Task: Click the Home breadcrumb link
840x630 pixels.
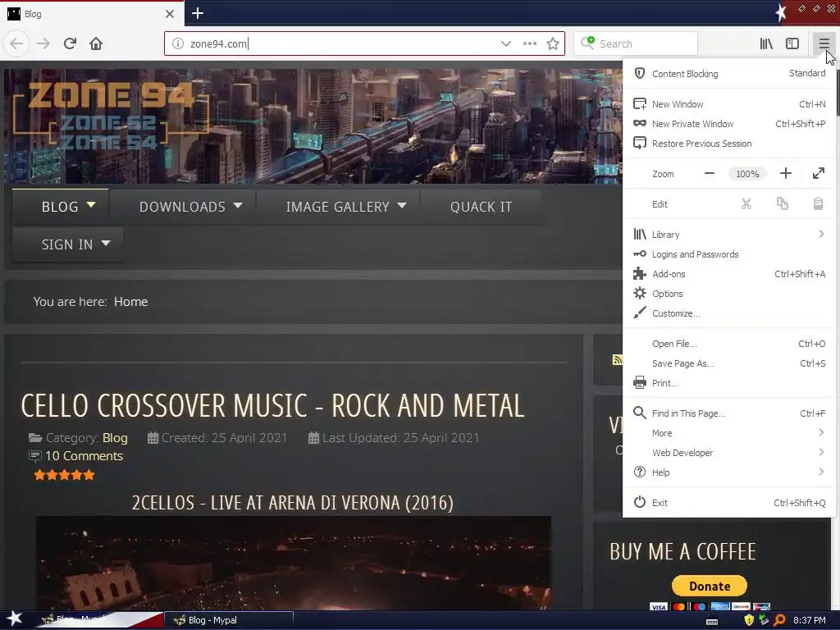Action: 130,302
